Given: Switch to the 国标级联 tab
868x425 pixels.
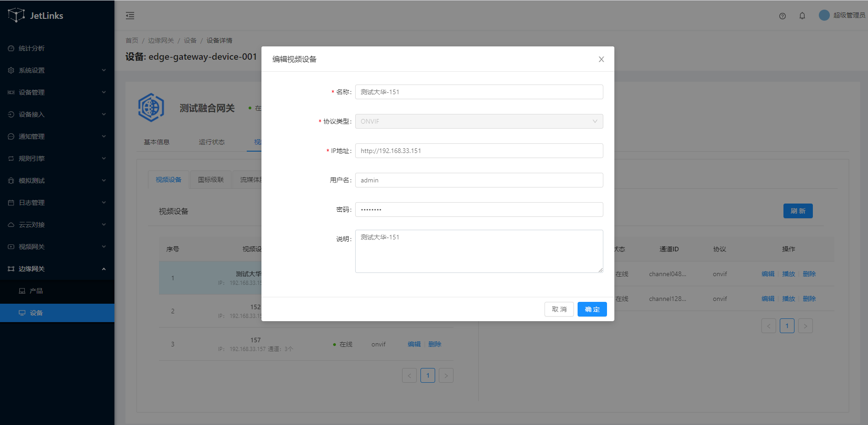Looking at the screenshot, I should click(210, 180).
